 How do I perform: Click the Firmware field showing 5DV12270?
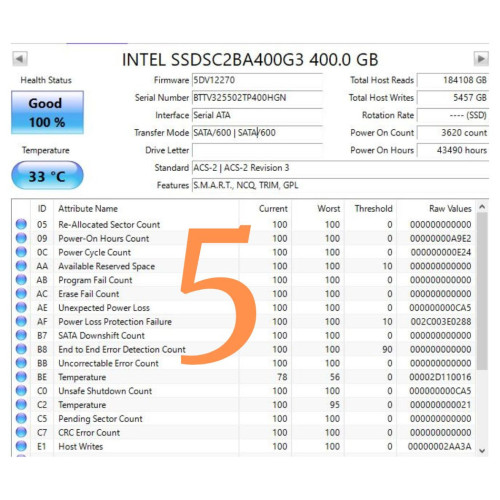click(257, 80)
